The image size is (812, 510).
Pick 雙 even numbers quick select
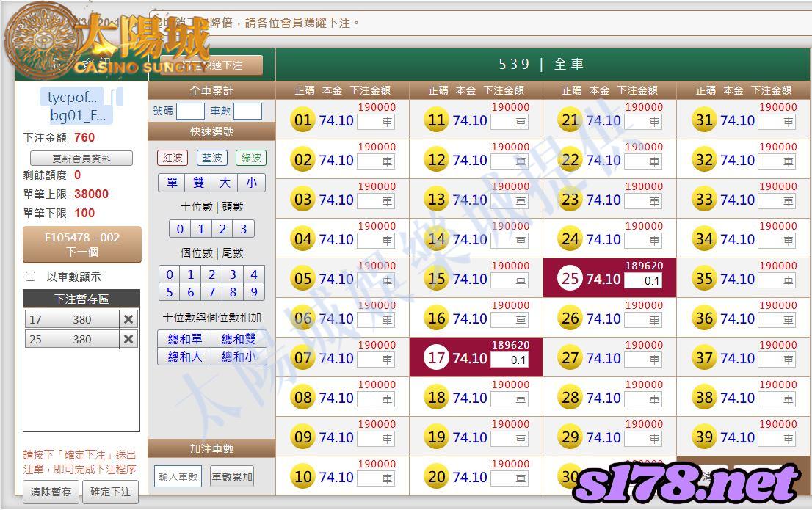coord(198,183)
